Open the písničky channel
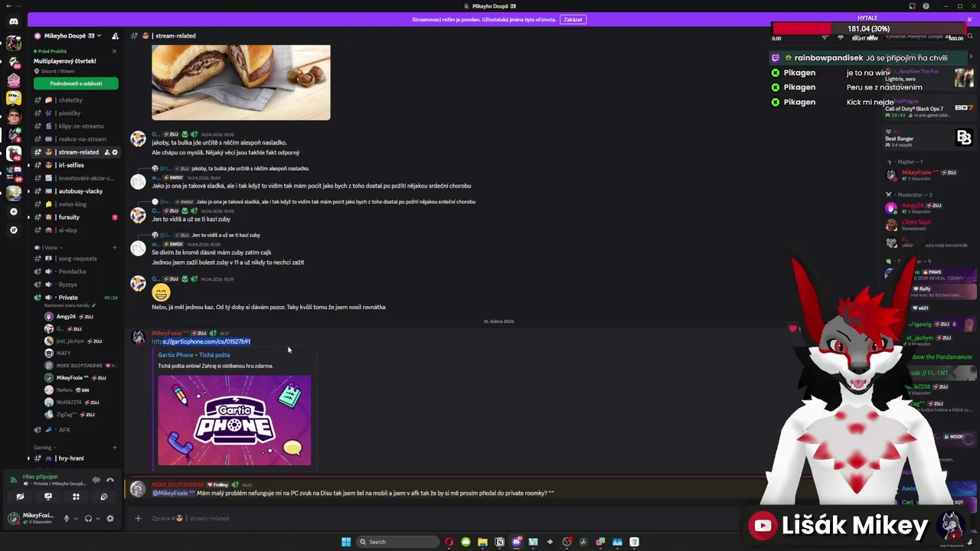Viewport: 980px width, 551px height. coord(76,113)
